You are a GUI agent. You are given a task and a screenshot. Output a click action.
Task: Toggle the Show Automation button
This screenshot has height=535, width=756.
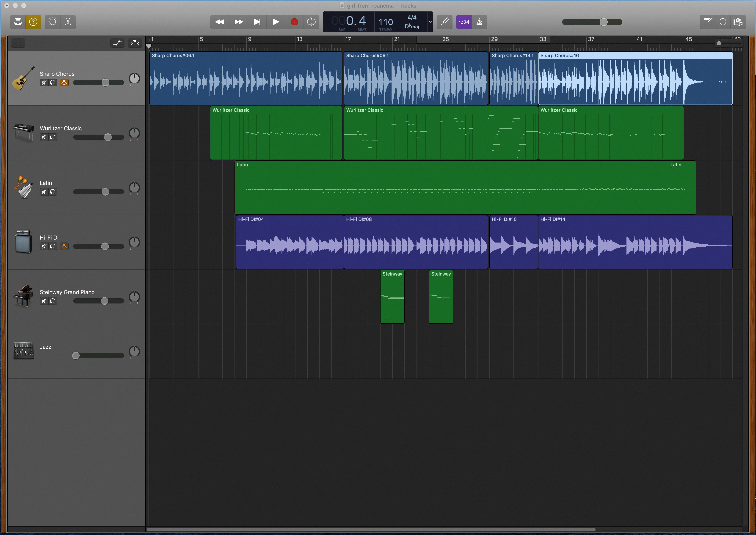(117, 43)
